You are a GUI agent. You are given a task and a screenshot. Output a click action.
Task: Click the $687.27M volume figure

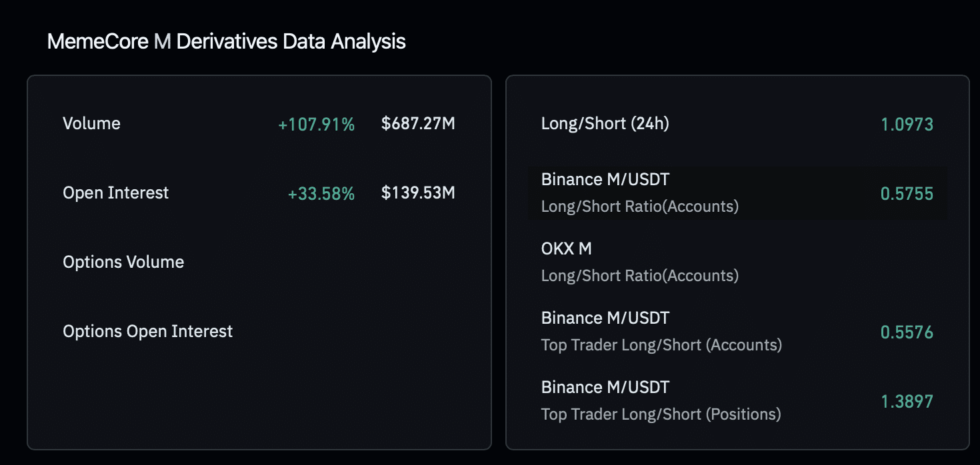click(x=418, y=123)
